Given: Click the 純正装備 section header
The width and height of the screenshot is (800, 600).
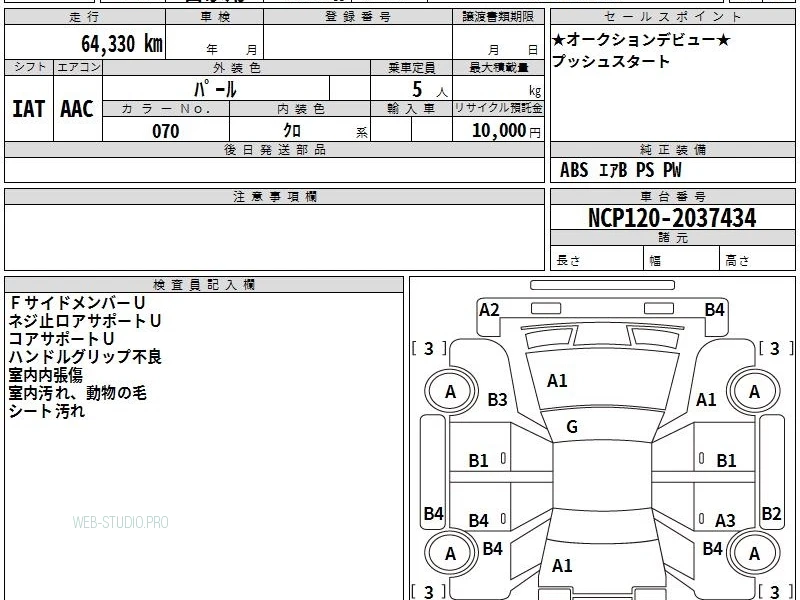Looking at the screenshot, I should (672, 150).
